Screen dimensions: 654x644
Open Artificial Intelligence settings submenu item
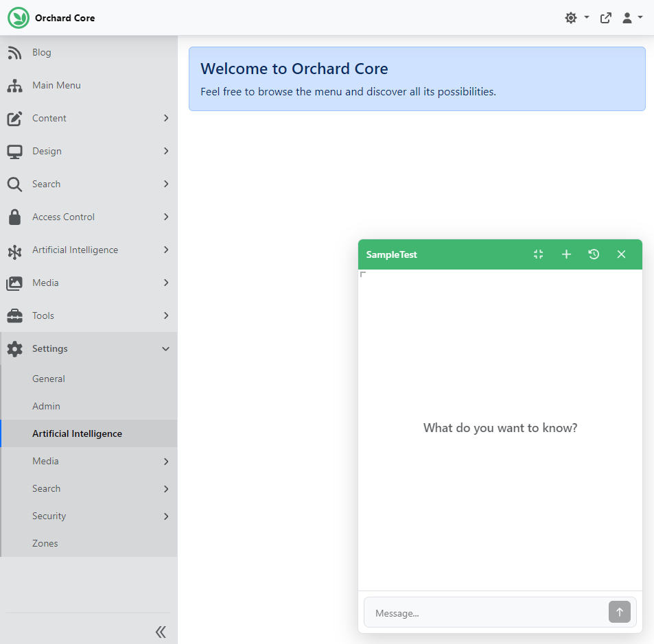pos(89,434)
